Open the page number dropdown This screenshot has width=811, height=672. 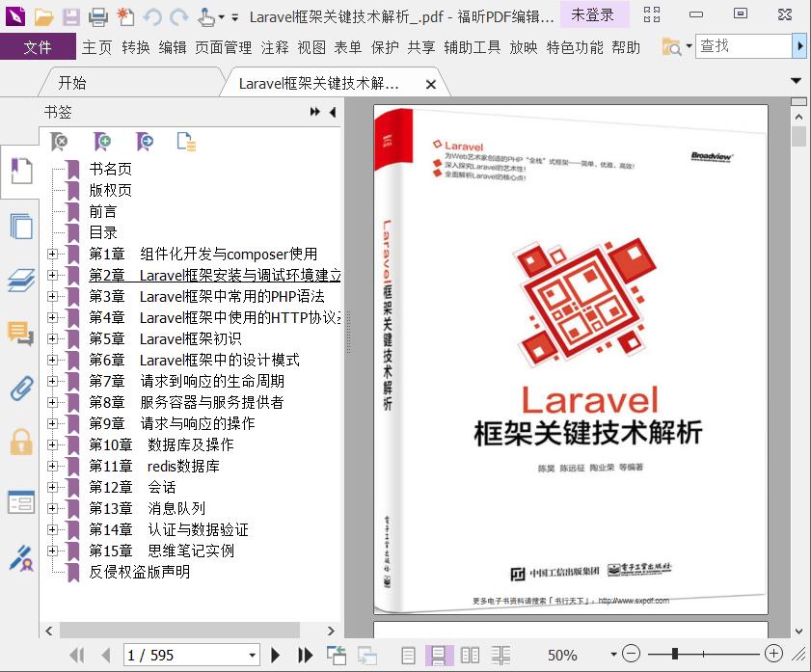point(252,656)
